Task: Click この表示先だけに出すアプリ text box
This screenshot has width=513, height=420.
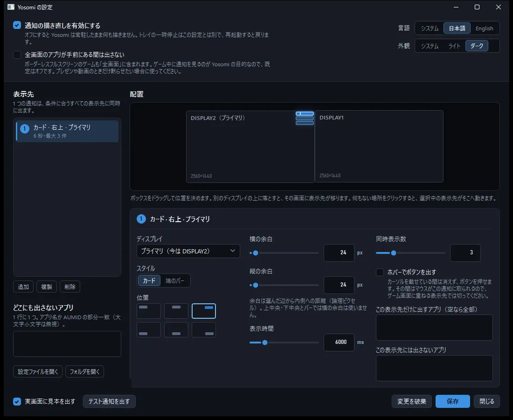Action: [434, 327]
